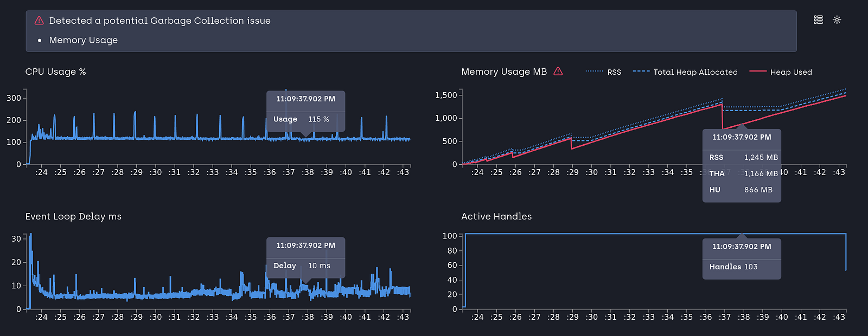Click the HU 866 MB memory tooltip row
The height and width of the screenshot is (336, 868).
[x=742, y=190]
